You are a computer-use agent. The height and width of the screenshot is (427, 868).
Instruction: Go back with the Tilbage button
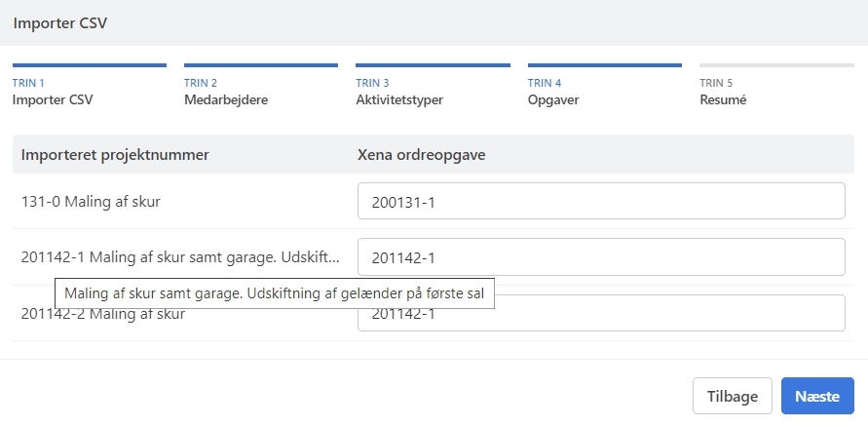(x=732, y=397)
